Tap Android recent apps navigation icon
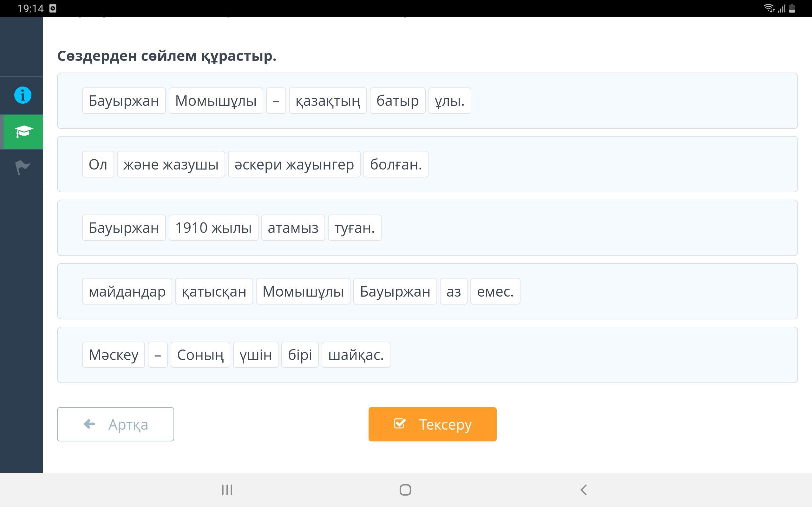 click(227, 490)
